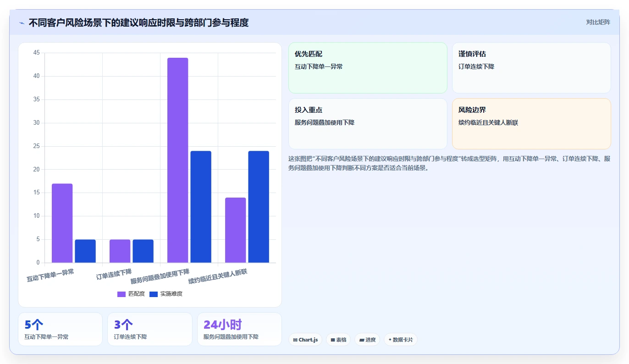Click the description paragraph below the cards

[449, 163]
